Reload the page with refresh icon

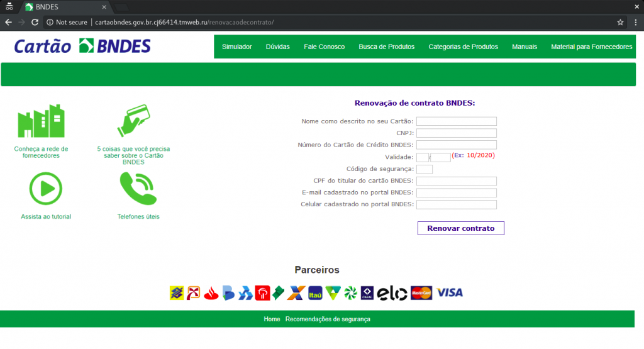(35, 22)
